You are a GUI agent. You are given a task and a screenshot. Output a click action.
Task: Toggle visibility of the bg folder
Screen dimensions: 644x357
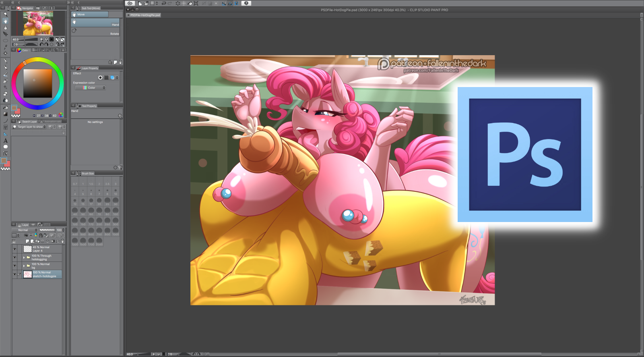(x=14, y=266)
